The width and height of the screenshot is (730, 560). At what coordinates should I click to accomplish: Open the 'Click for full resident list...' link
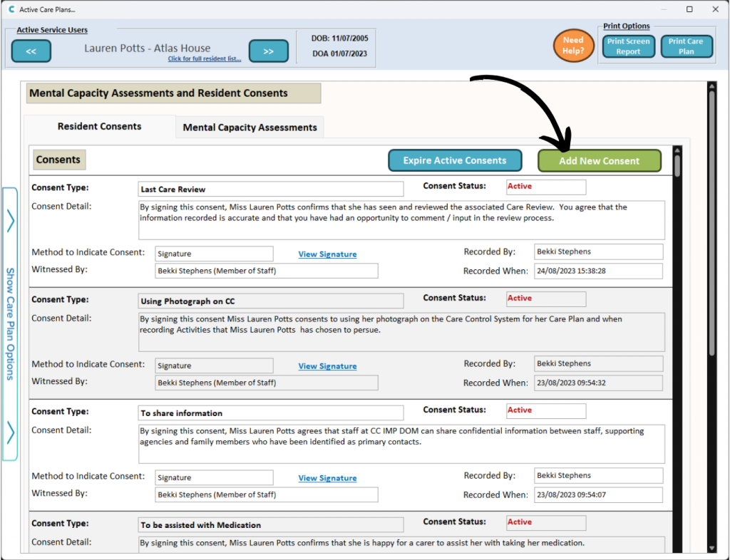coord(205,58)
